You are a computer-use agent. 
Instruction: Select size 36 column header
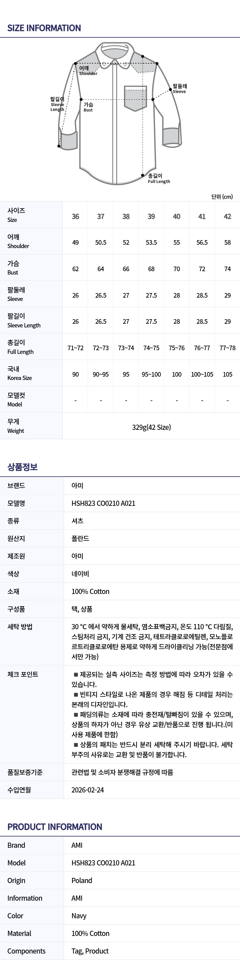[76, 216]
